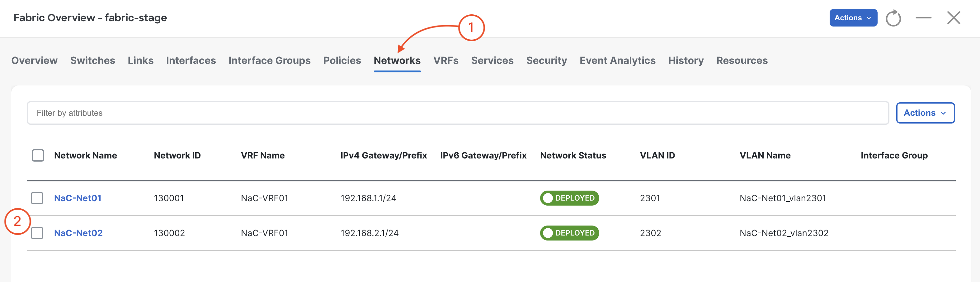Go to the Interface Groups tab
The image size is (980, 282).
point(269,60)
